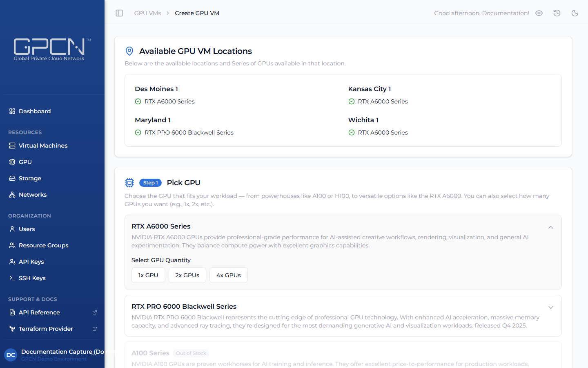Open API Keys page
This screenshot has width=588, height=368.
52,262
